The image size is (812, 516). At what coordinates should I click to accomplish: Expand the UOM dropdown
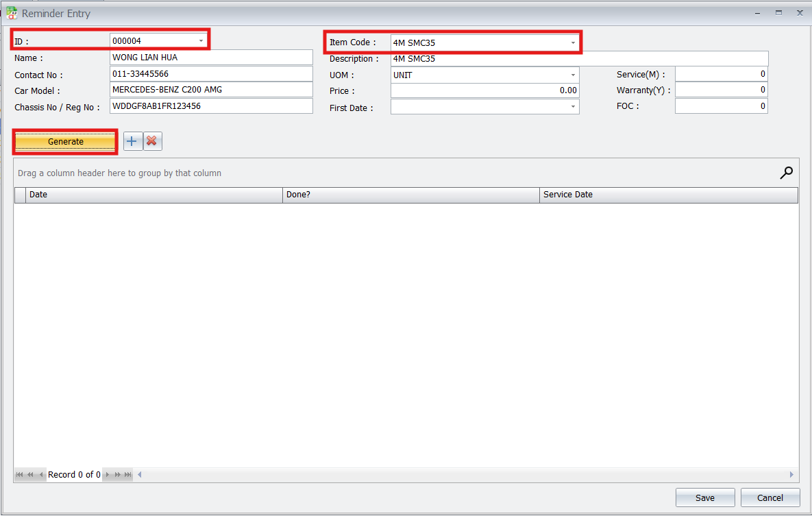(x=573, y=75)
